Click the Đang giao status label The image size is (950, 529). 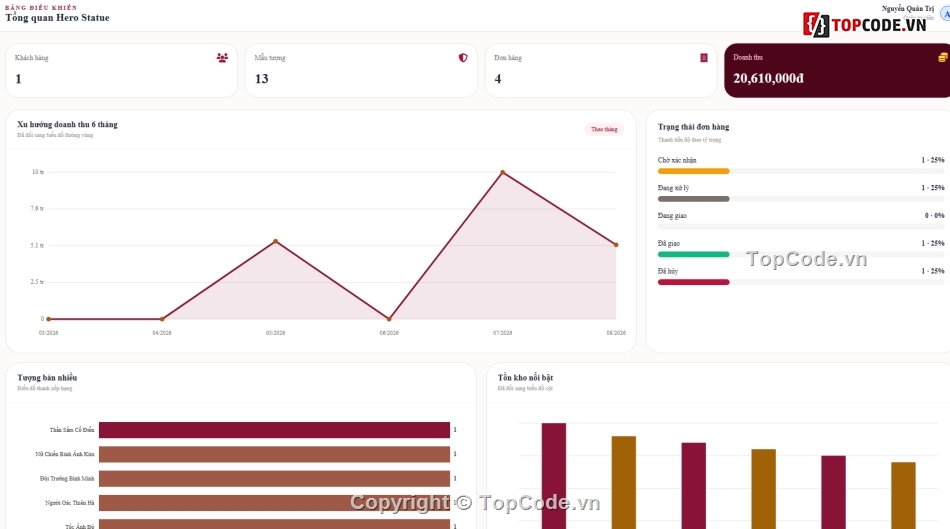coord(672,216)
